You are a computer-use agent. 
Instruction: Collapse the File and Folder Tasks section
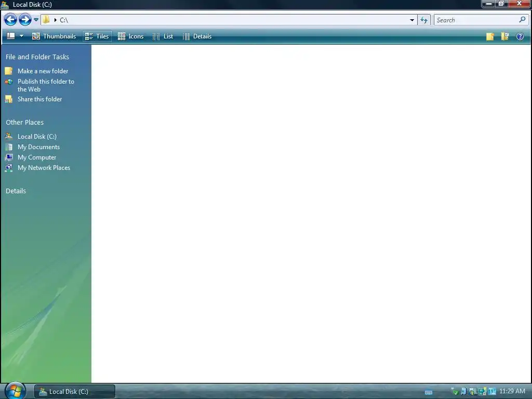point(37,57)
